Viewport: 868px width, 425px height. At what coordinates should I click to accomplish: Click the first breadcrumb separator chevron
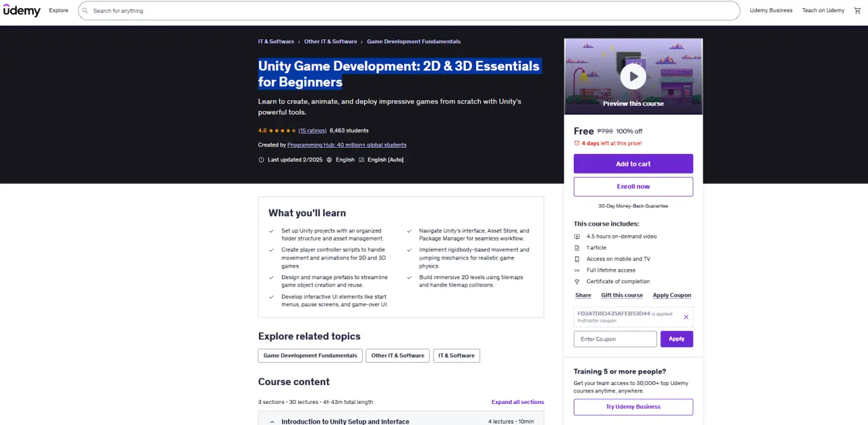(x=299, y=42)
